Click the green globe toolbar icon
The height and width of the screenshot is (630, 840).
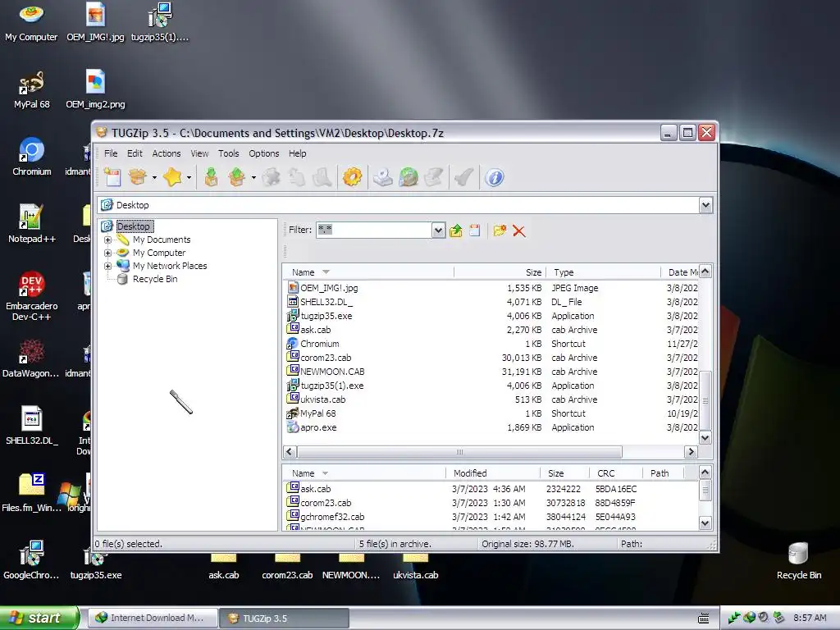[x=409, y=177]
